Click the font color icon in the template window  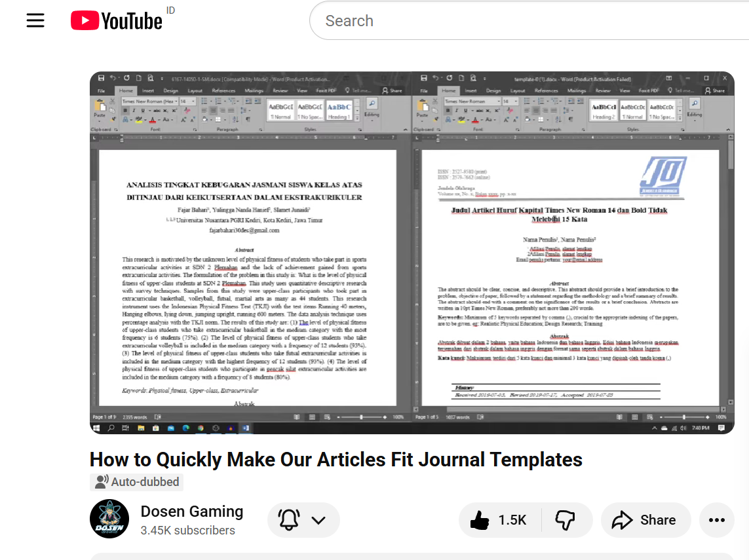pyautogui.click(x=474, y=120)
